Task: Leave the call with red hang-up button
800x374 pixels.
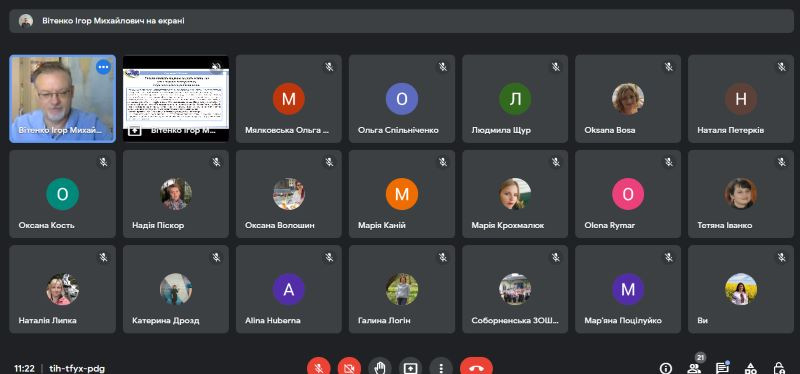Action: click(476, 367)
